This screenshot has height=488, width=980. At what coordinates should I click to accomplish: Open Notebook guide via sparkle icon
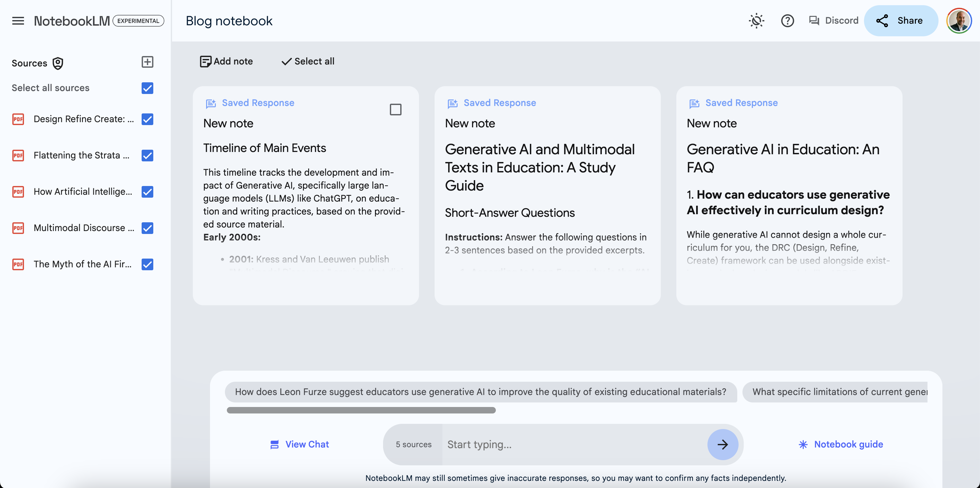pyautogui.click(x=803, y=444)
